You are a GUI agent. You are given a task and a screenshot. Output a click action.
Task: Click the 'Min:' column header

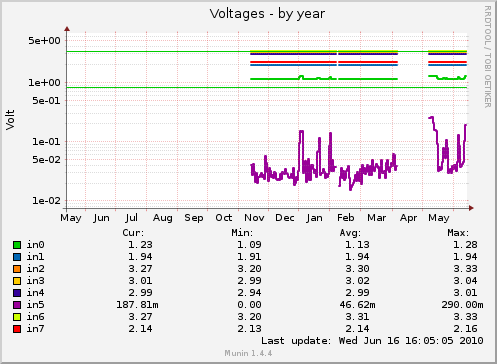pos(242,233)
